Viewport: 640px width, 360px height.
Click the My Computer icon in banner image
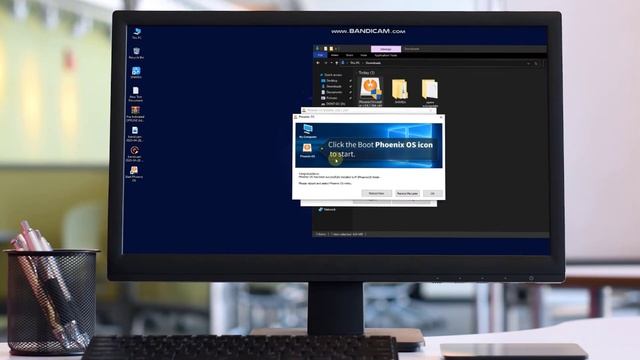tap(308, 131)
